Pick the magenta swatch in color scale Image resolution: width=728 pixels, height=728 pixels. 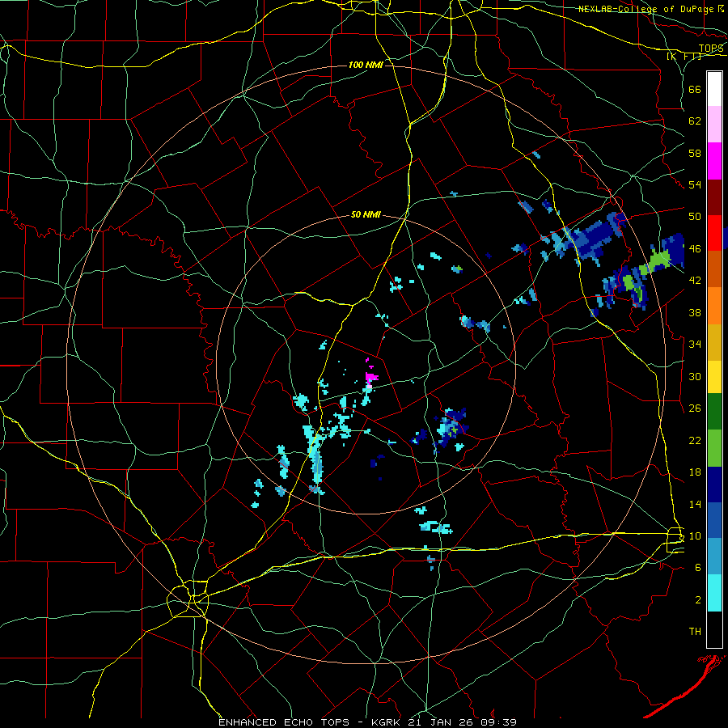pos(714,161)
